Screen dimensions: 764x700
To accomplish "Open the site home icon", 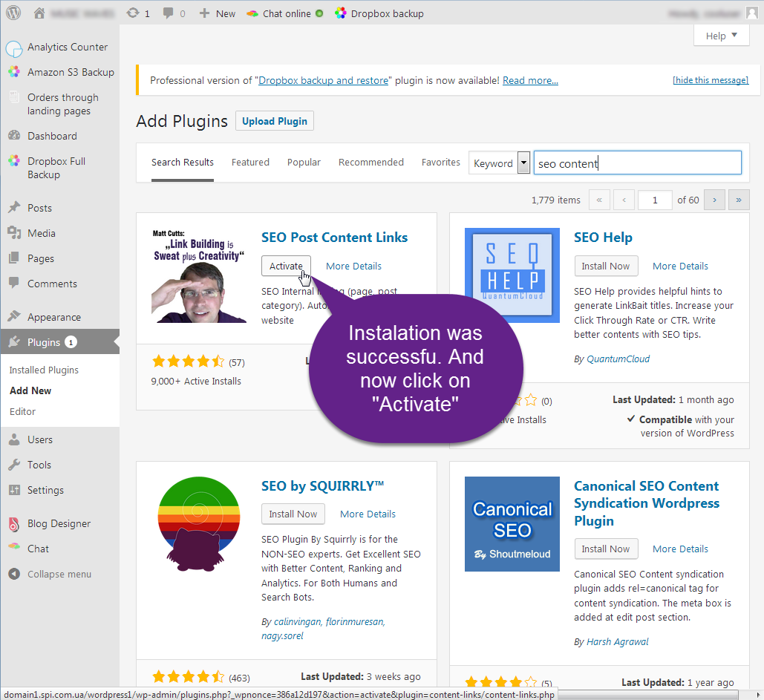I will point(39,13).
